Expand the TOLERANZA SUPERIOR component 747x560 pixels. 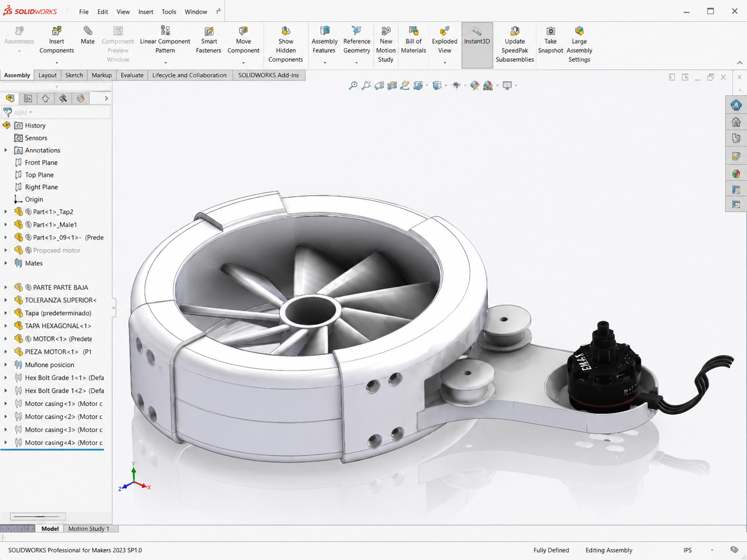(x=6, y=300)
